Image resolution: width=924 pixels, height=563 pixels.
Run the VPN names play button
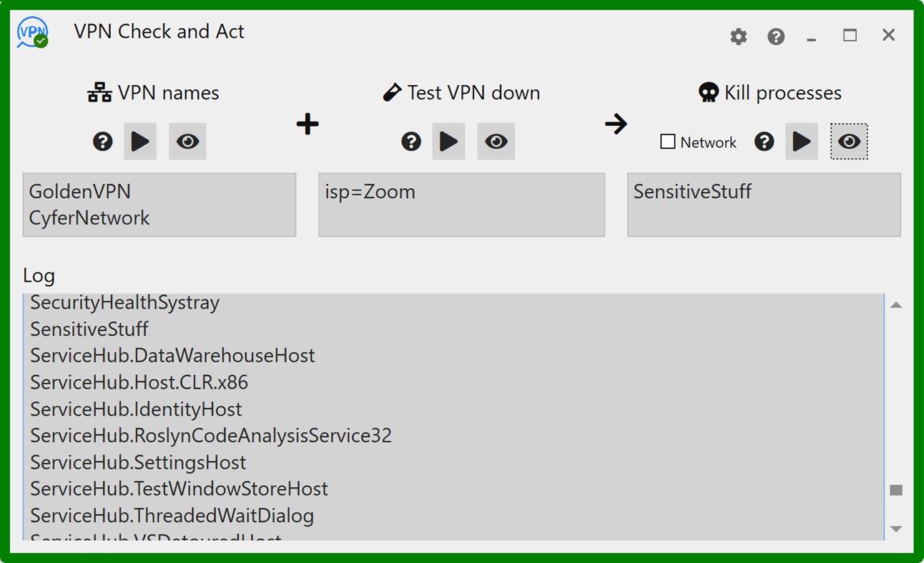pyautogui.click(x=140, y=142)
